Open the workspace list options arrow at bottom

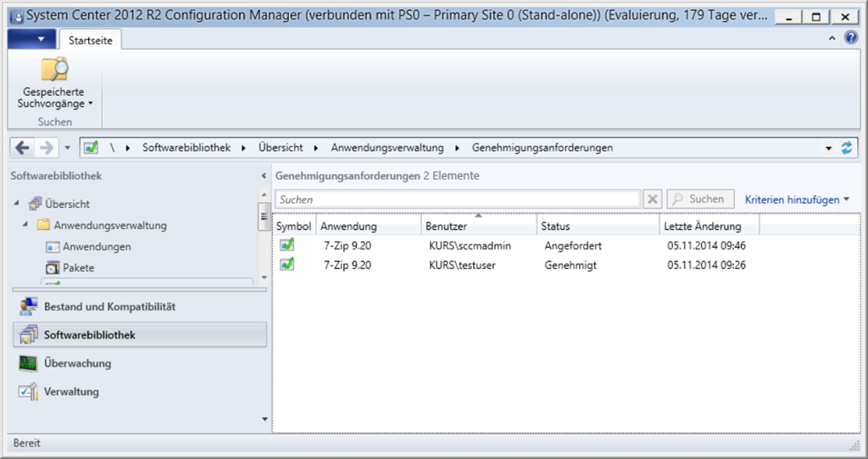click(x=264, y=419)
